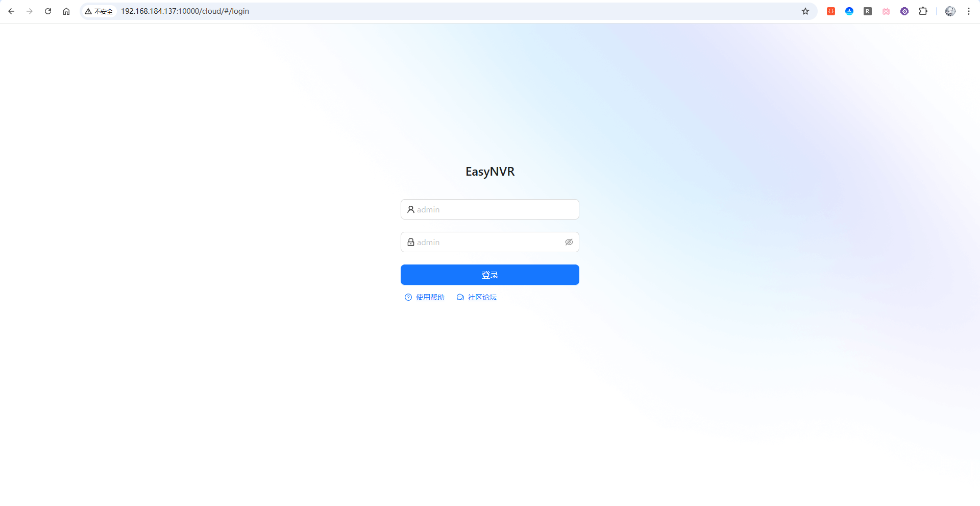Image resolution: width=980 pixels, height=506 pixels.
Task: Select the address bar URL text
Action: (x=185, y=11)
